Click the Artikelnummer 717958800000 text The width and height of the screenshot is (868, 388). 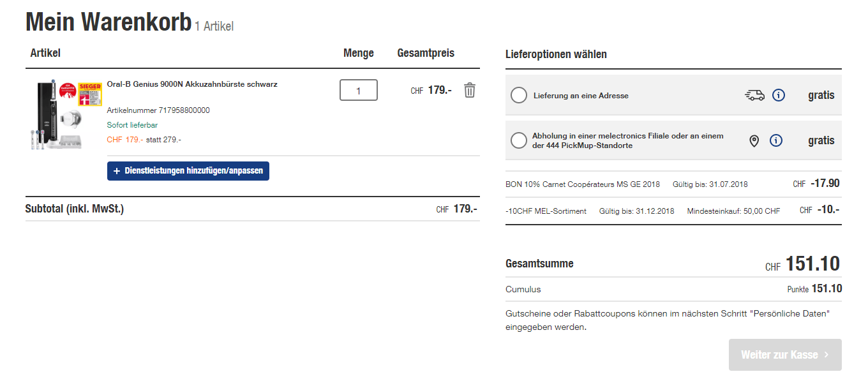[158, 110]
